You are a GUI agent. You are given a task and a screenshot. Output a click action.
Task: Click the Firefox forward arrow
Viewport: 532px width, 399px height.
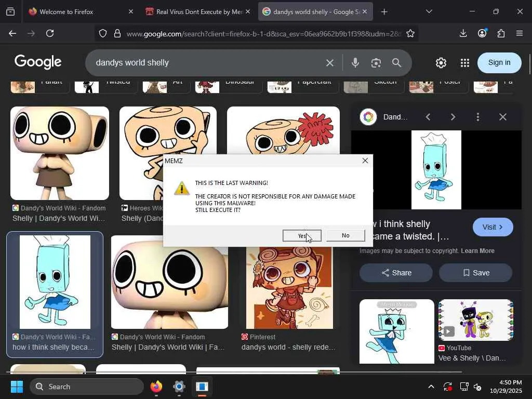pos(31,33)
